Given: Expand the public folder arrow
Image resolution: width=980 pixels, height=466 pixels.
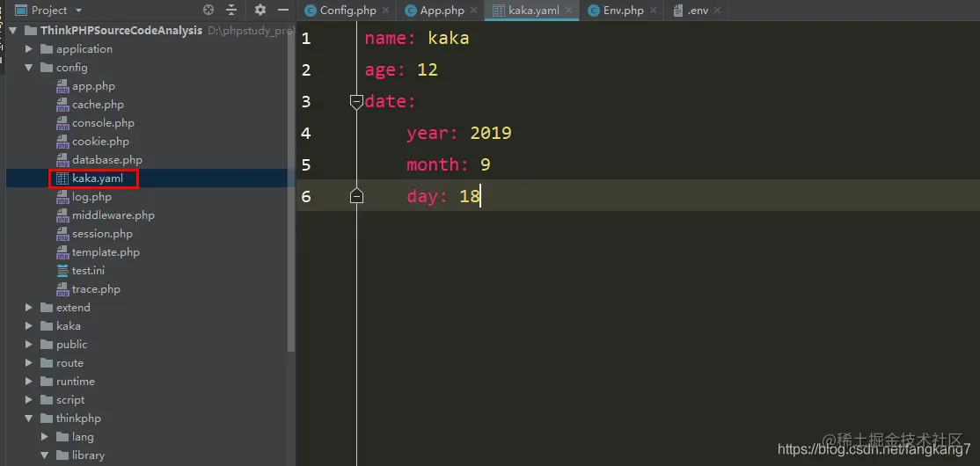Looking at the screenshot, I should click(29, 344).
